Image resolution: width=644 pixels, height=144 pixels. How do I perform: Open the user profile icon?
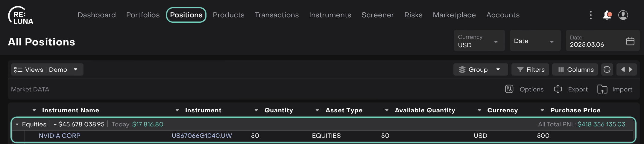point(623,15)
